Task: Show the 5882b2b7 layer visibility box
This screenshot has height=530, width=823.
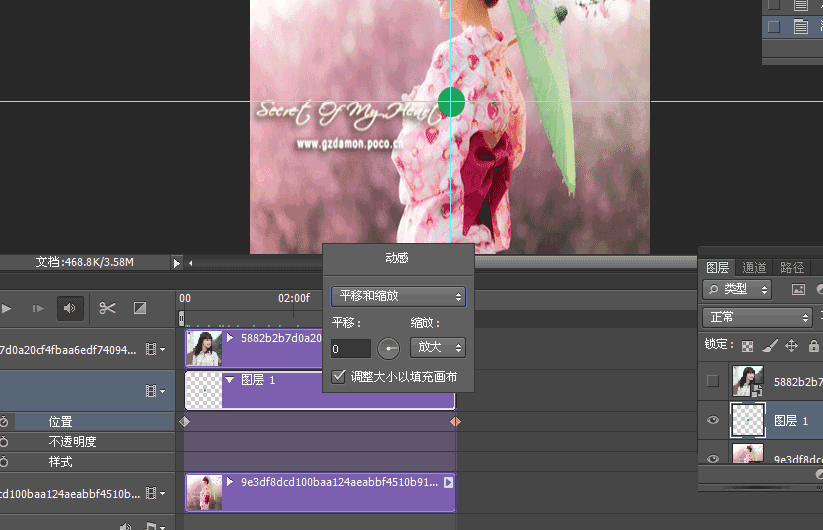Action: click(x=713, y=380)
